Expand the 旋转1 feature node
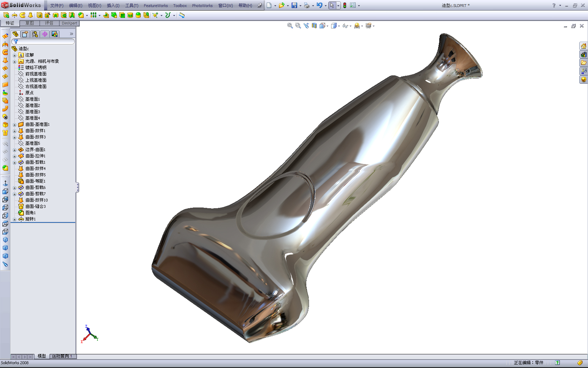This screenshot has width=588, height=368. [14, 219]
